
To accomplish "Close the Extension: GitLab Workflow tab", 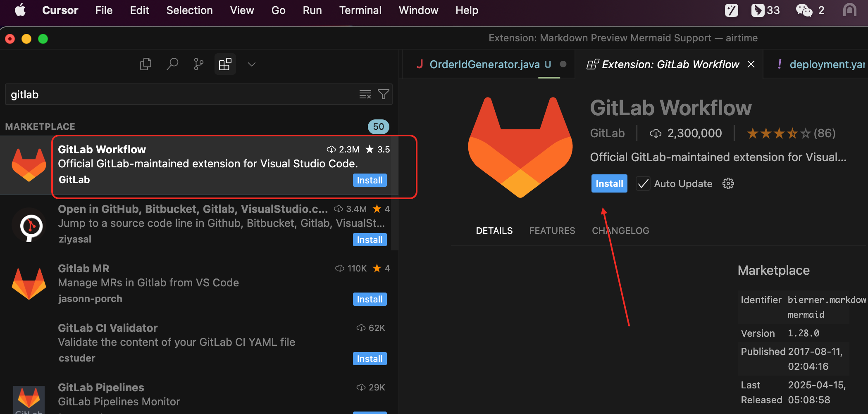I will 751,64.
